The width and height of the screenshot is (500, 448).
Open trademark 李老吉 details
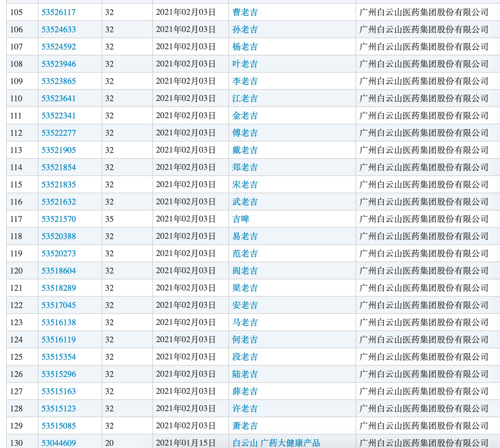click(x=245, y=81)
